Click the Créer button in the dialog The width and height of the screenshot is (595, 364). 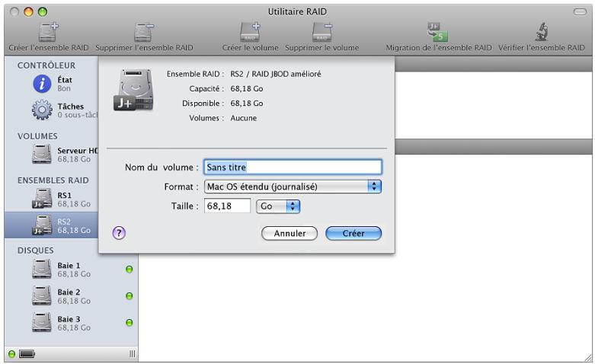click(x=353, y=234)
